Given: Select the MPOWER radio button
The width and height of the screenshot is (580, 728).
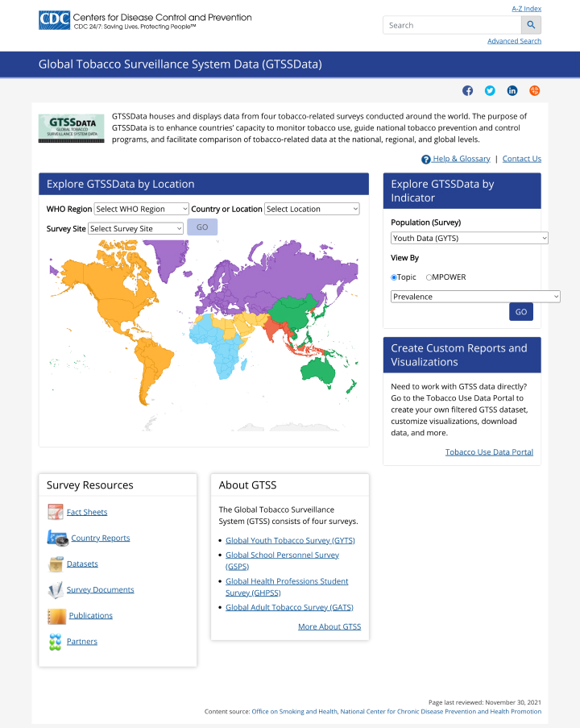Looking at the screenshot, I should pyautogui.click(x=429, y=277).
